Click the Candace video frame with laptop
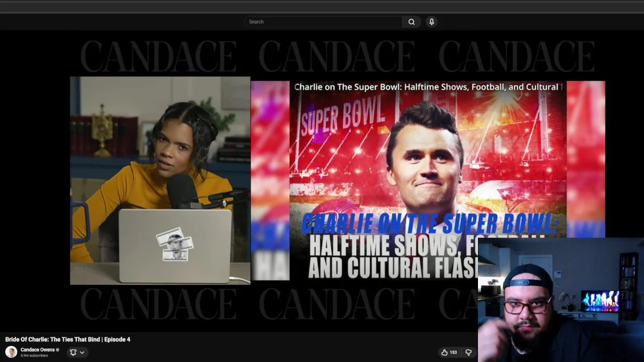The image size is (644, 362). pos(160,180)
